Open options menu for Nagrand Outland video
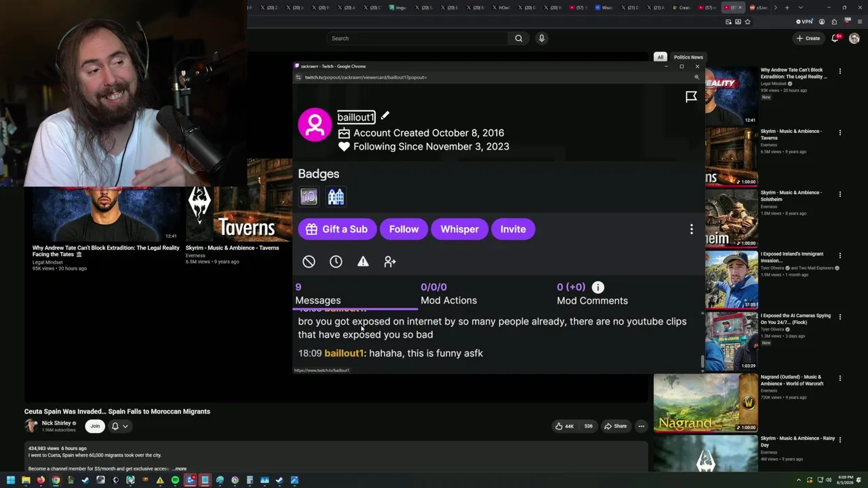Image resolution: width=868 pixels, height=488 pixels. click(x=840, y=379)
